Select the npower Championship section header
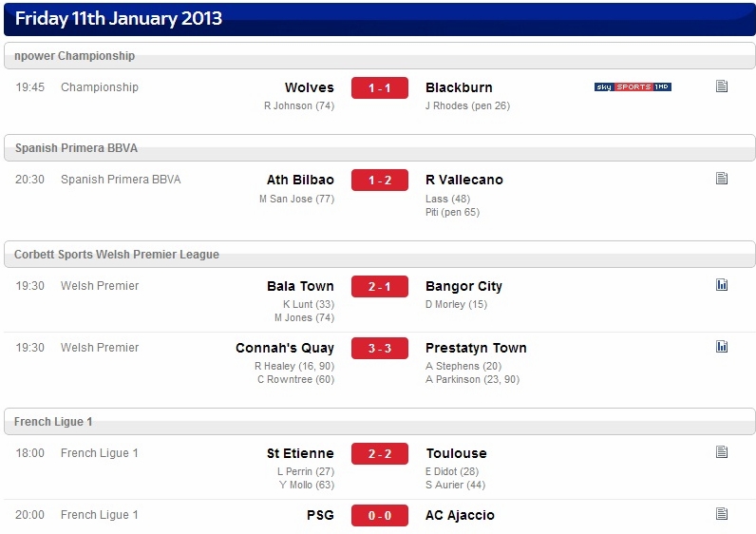This screenshot has width=756, height=534. [380, 56]
